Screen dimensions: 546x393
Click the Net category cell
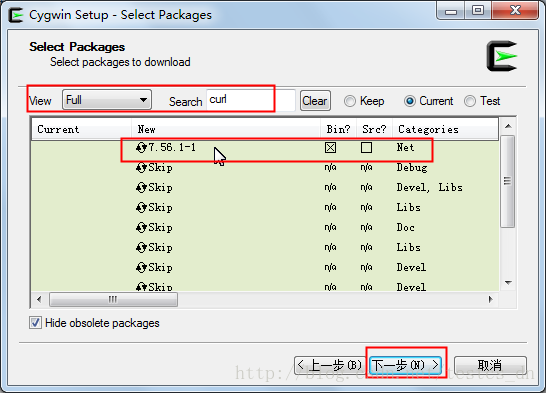tap(406, 148)
